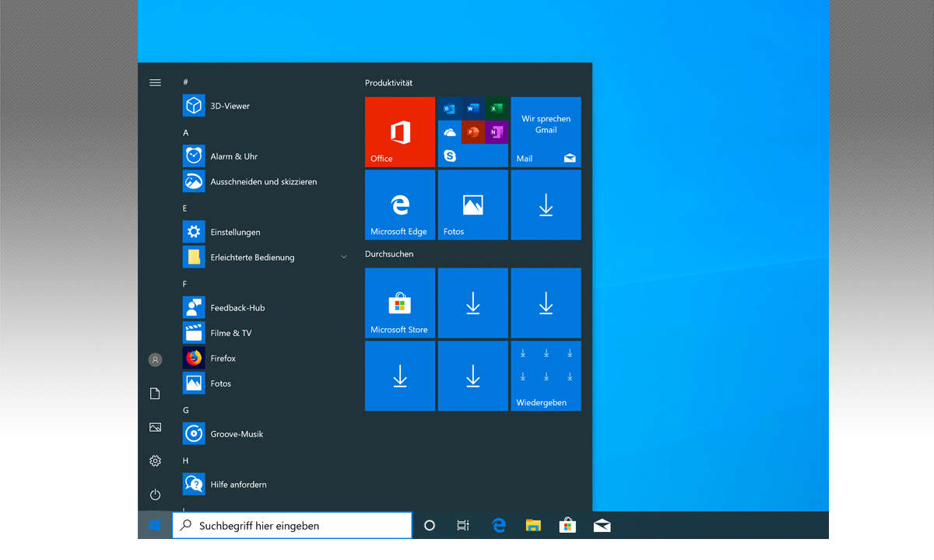Click download tile beside Fotos tile
The width and height of the screenshot is (934, 560).
(x=546, y=205)
